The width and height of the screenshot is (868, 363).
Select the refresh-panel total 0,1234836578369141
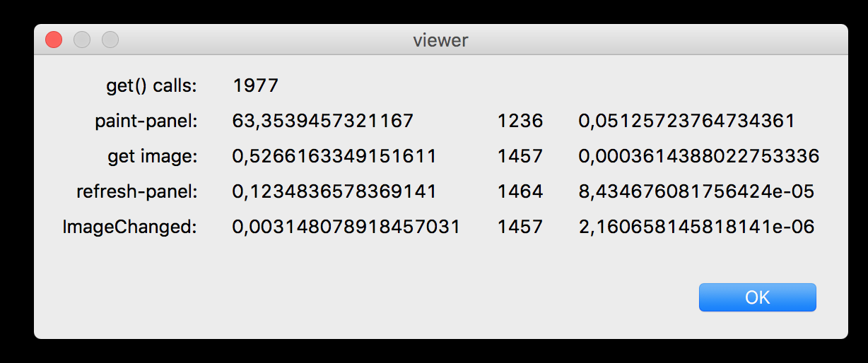(x=334, y=191)
